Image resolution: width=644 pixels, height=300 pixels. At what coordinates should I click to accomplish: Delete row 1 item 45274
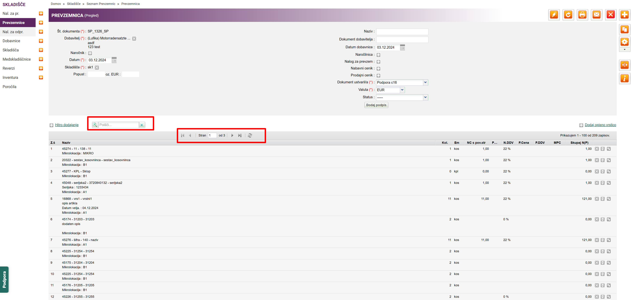[597, 149]
